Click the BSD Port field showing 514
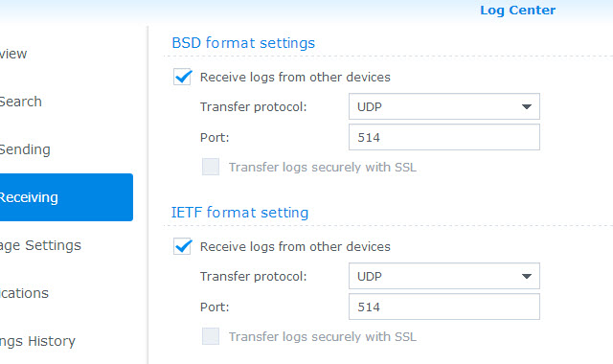This screenshot has width=613, height=364. coord(444,137)
